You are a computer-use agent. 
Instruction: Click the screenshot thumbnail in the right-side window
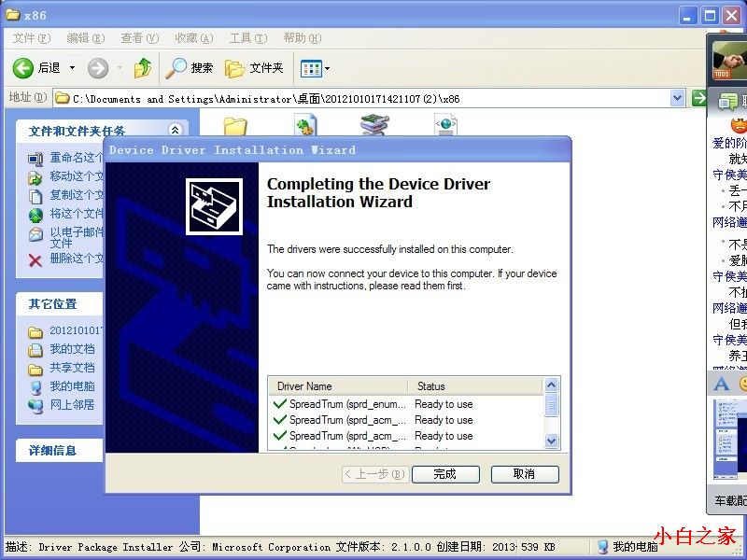coord(730,439)
